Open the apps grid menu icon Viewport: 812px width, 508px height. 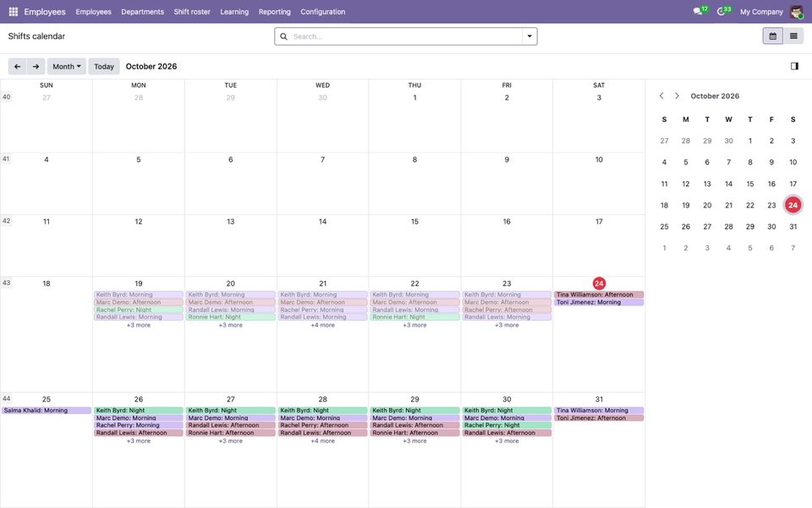click(x=14, y=11)
